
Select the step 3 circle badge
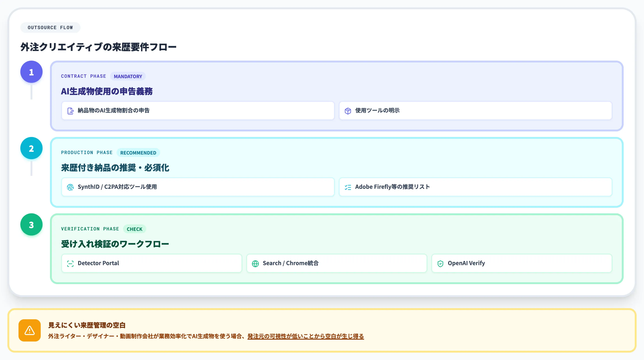click(x=31, y=224)
